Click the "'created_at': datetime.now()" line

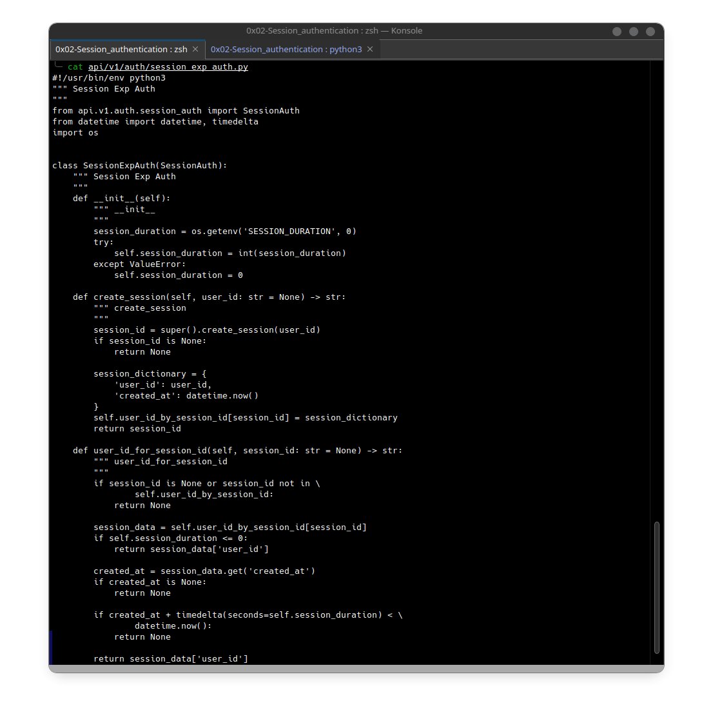click(x=186, y=396)
